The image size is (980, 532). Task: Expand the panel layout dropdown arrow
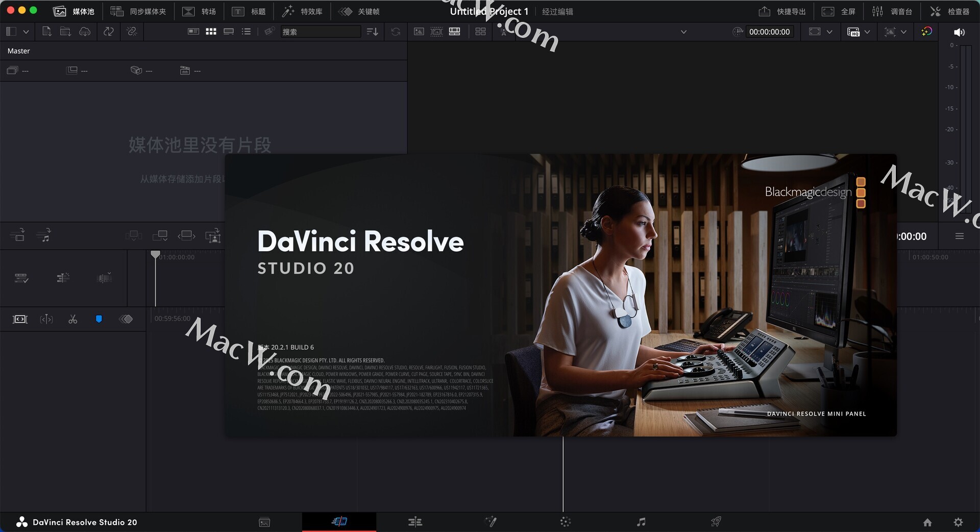26,32
